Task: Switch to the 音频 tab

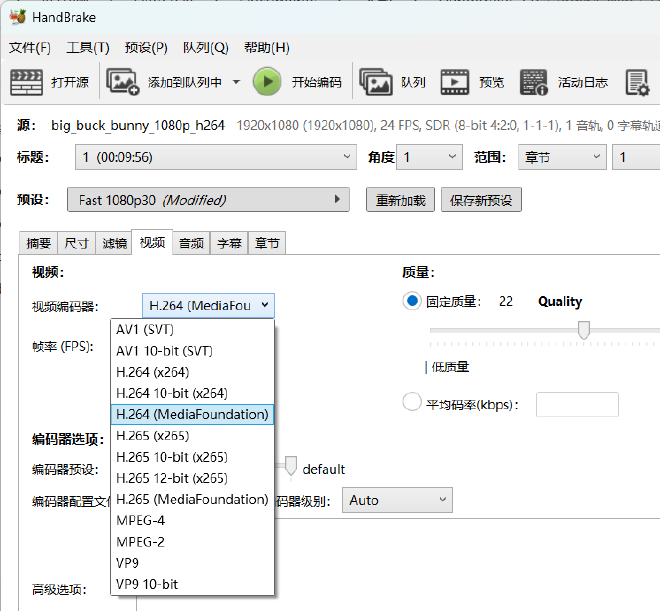Action: pos(191,243)
